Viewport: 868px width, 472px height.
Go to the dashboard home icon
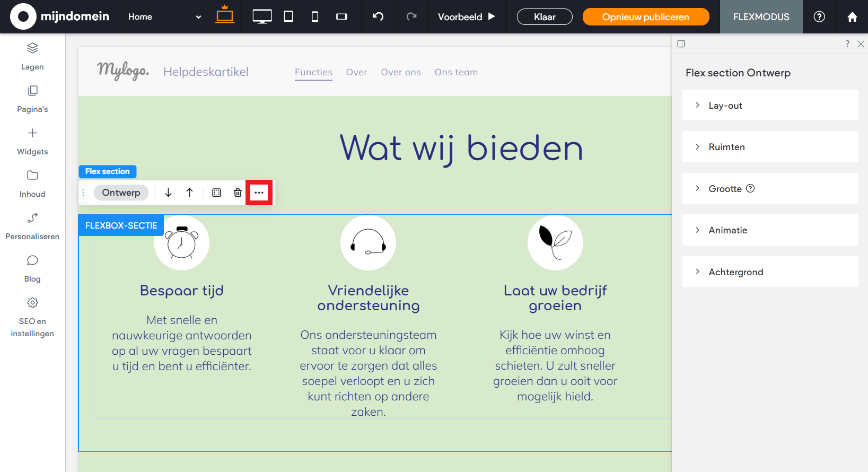[x=852, y=17]
